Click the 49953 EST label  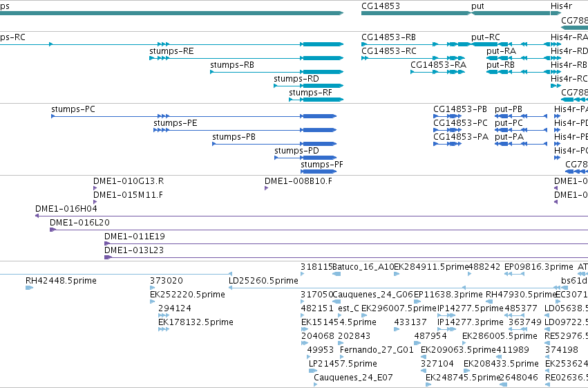[x=320, y=350]
